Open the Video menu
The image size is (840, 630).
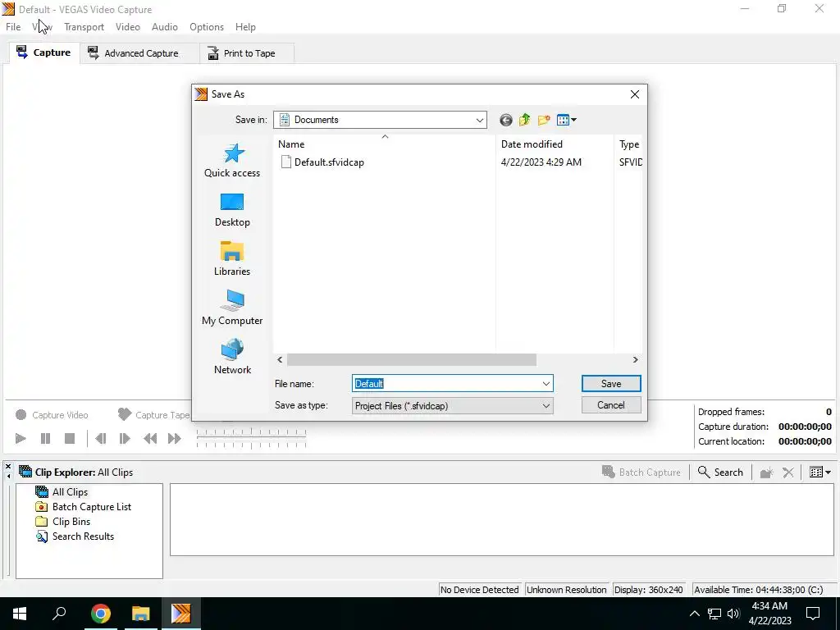pyautogui.click(x=127, y=27)
